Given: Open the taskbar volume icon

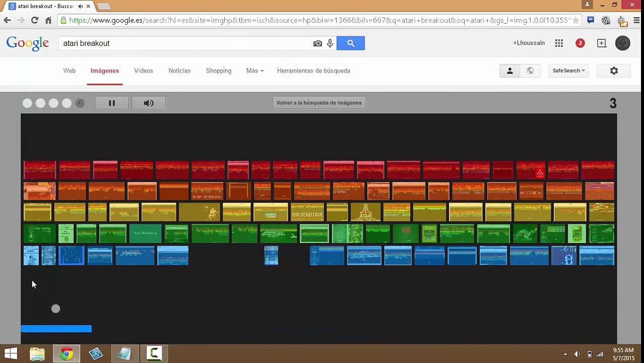Looking at the screenshot, I should pyautogui.click(x=577, y=354).
